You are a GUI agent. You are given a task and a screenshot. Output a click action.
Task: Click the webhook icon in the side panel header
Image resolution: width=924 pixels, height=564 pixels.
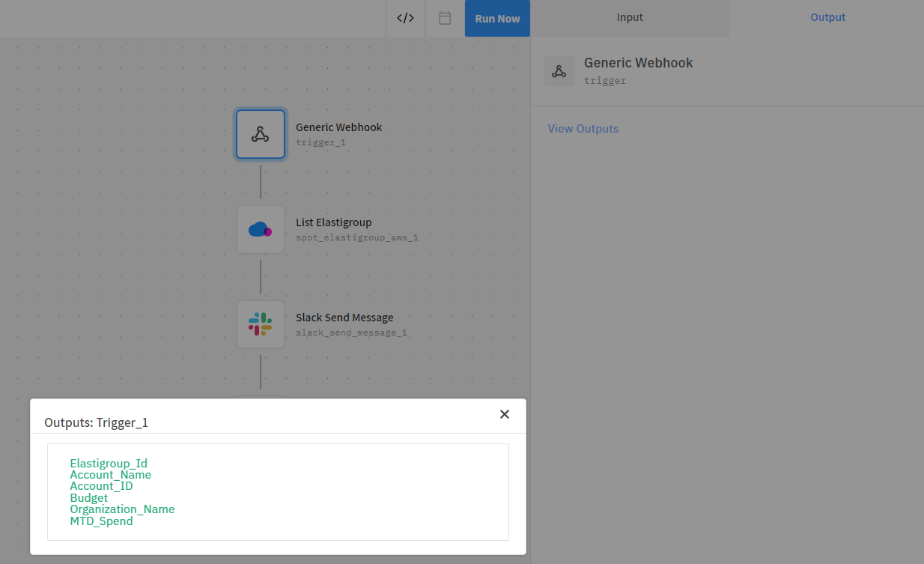[x=559, y=71]
